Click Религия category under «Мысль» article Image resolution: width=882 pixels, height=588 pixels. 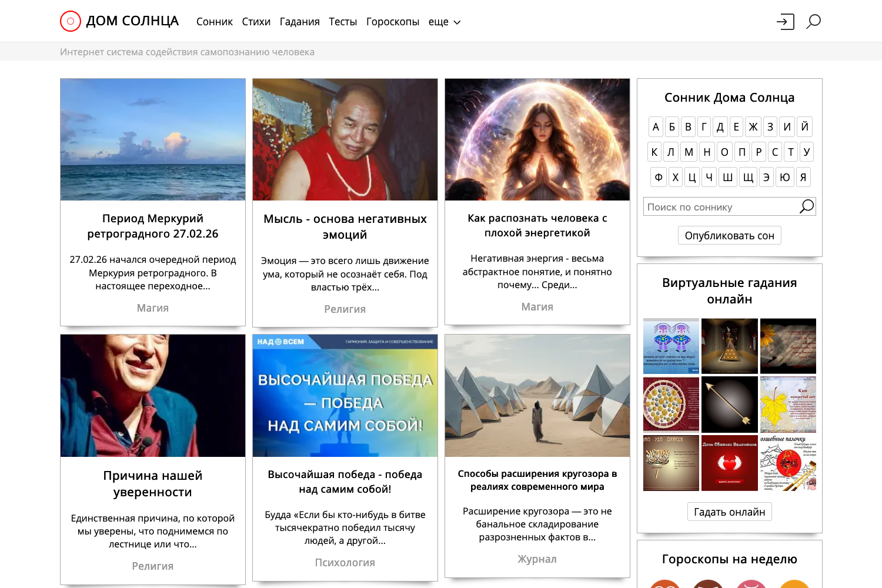coord(345,309)
